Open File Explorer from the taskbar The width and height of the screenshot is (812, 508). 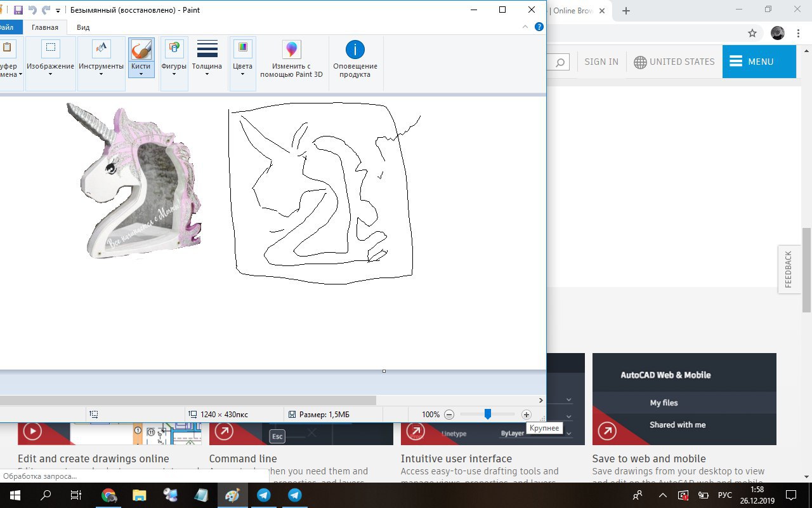(140, 495)
